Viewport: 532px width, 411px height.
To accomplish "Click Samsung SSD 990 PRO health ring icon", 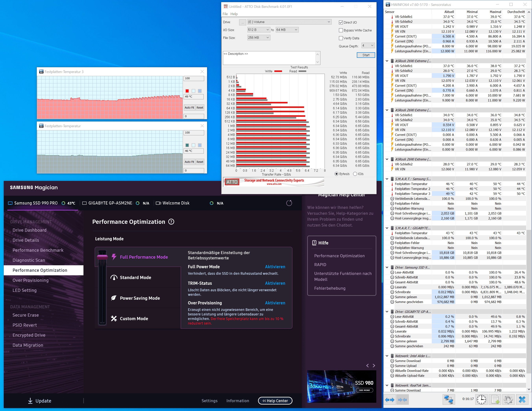I will coord(63,203).
